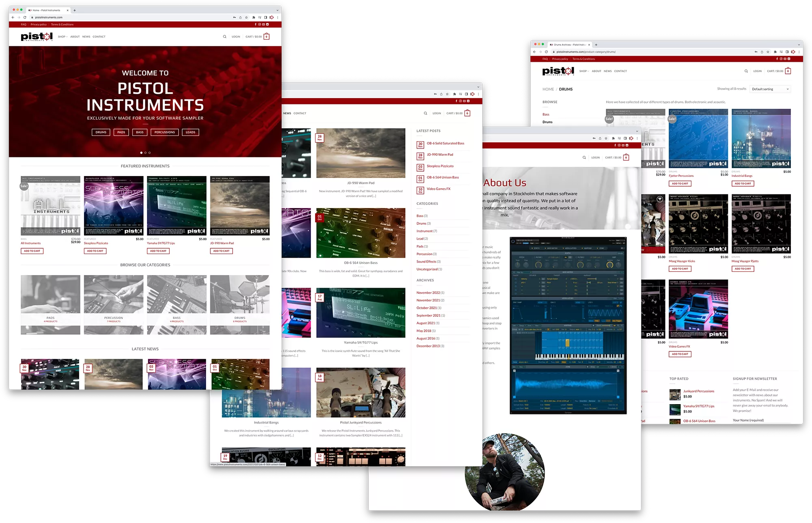Open the tab list chevron in Drums Archives window
Viewport: 812px width, 523px height.
point(799,45)
